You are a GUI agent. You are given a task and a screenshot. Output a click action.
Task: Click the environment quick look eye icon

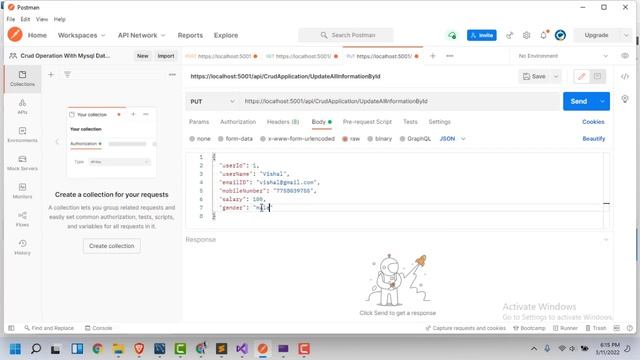pos(625,56)
